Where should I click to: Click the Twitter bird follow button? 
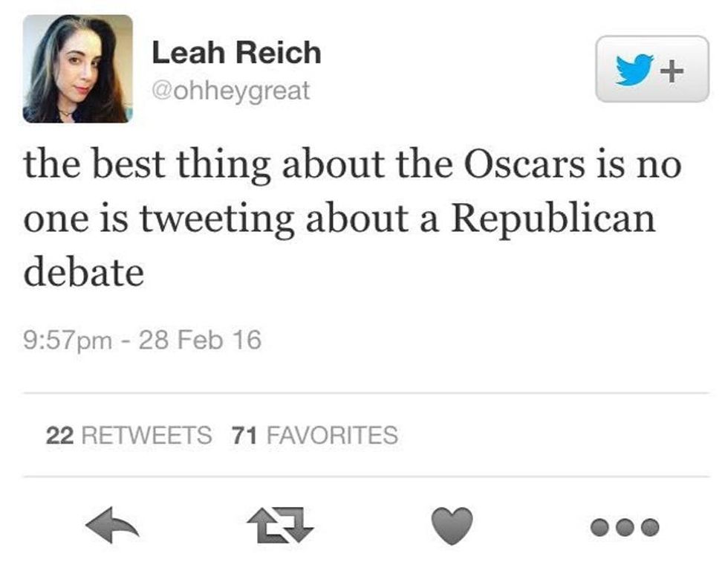coord(634,70)
